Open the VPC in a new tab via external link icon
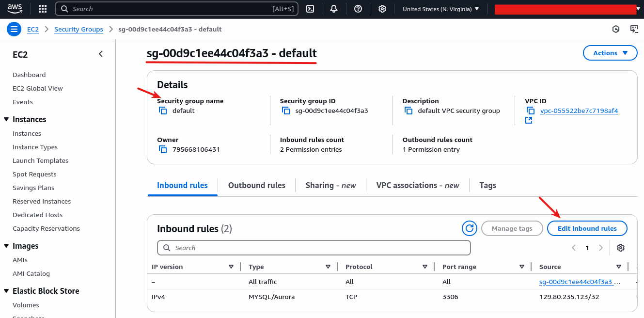The height and width of the screenshot is (318, 644). 528,120
